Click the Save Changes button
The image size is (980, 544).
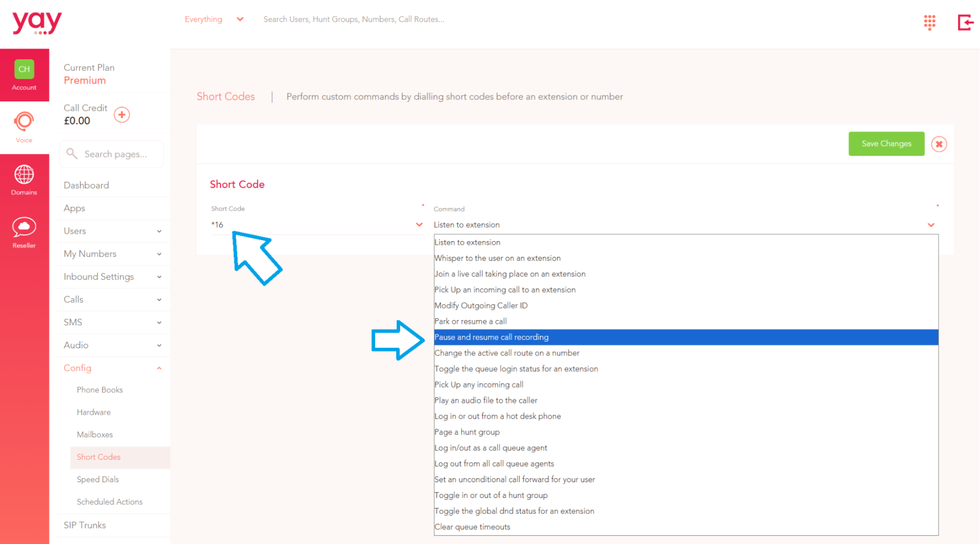(886, 144)
